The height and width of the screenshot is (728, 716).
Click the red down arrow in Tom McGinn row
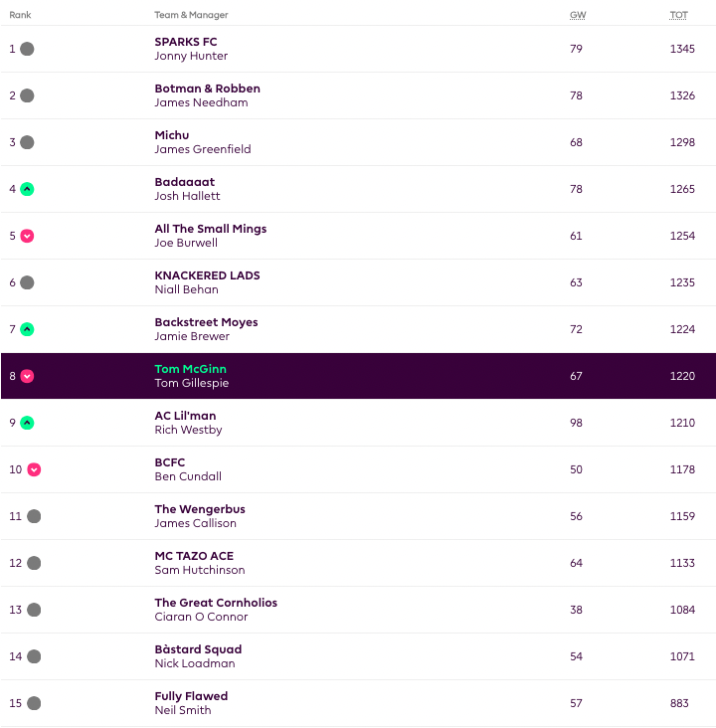pyautogui.click(x=27, y=376)
